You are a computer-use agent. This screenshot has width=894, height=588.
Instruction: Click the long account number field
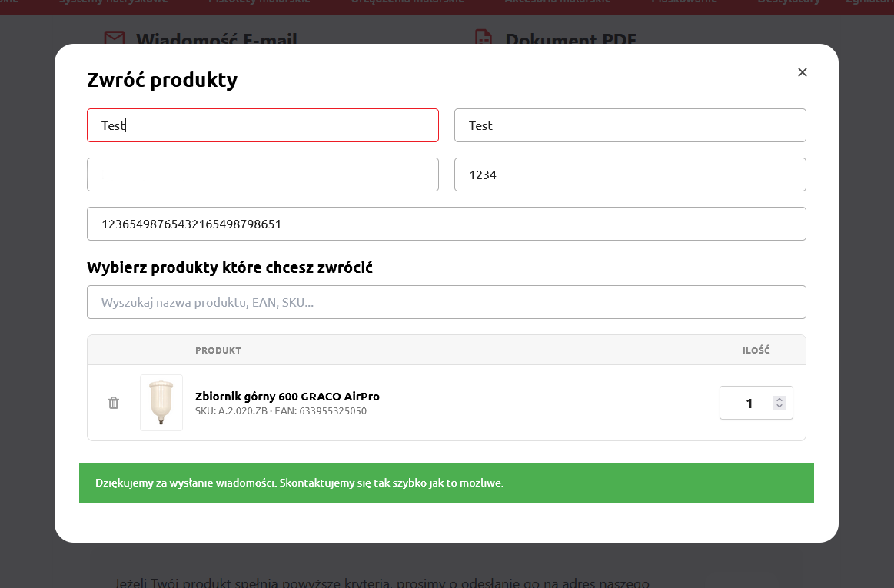pyautogui.click(x=447, y=224)
